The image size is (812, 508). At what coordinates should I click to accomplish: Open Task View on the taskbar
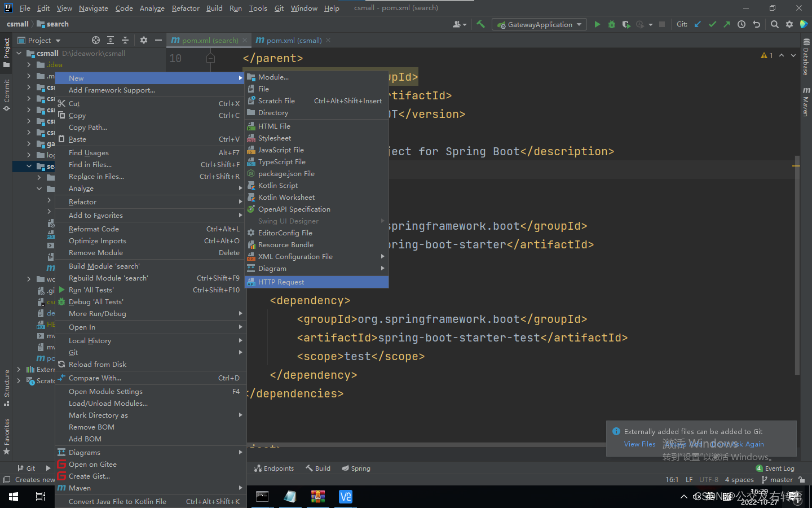pos(41,497)
